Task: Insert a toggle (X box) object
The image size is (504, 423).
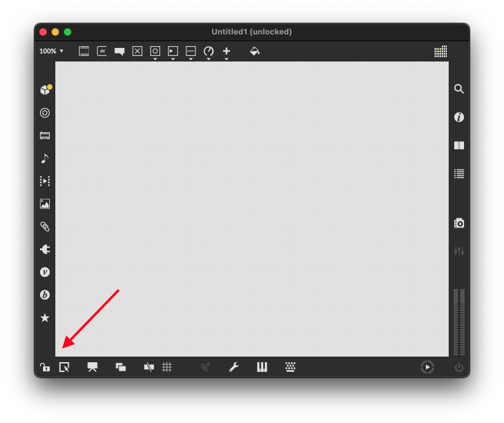Action: point(137,51)
